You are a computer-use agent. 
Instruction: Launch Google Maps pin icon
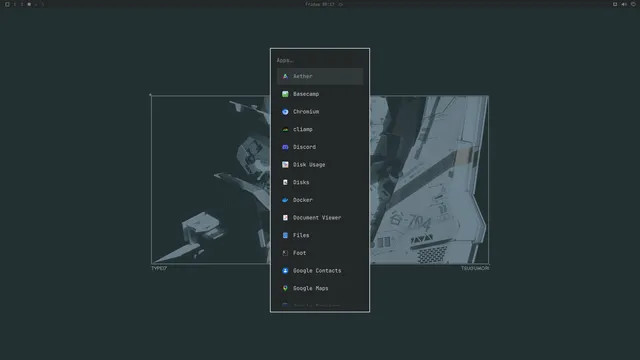coord(285,288)
